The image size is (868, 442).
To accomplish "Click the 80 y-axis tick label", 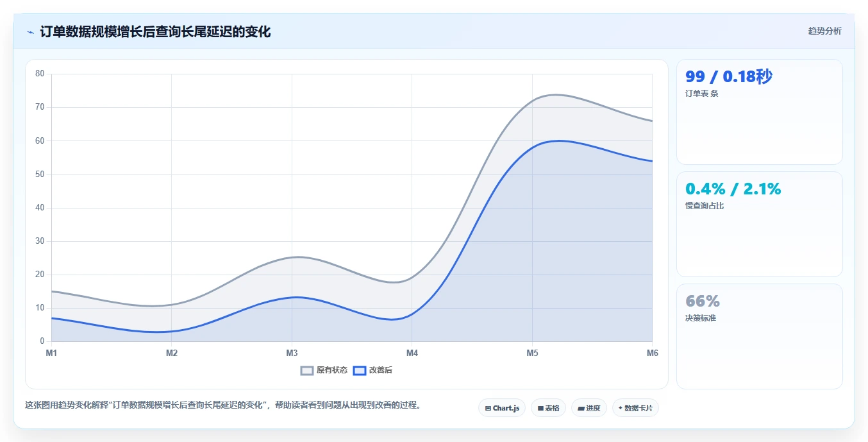I will pyautogui.click(x=40, y=74).
